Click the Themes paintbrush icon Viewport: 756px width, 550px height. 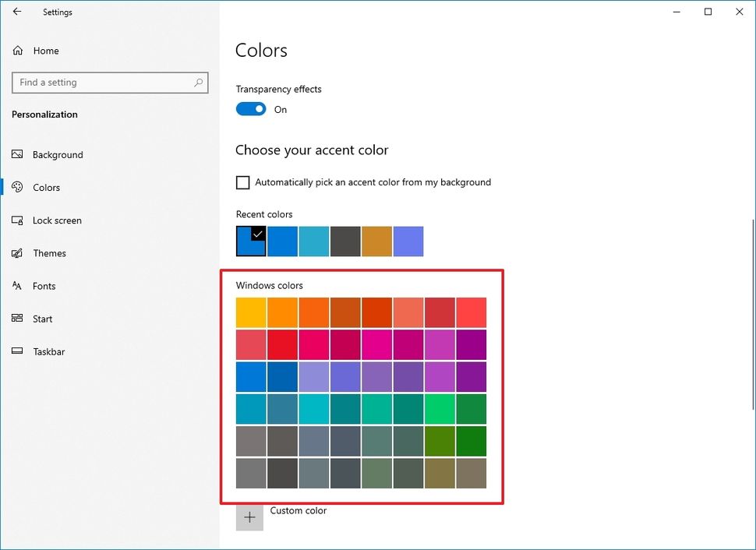[x=18, y=253]
